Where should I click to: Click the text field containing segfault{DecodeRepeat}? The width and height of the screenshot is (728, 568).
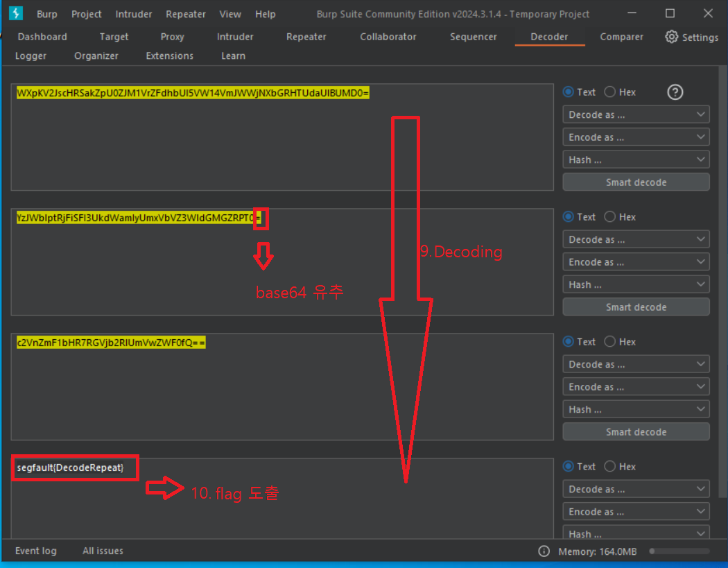point(281,499)
